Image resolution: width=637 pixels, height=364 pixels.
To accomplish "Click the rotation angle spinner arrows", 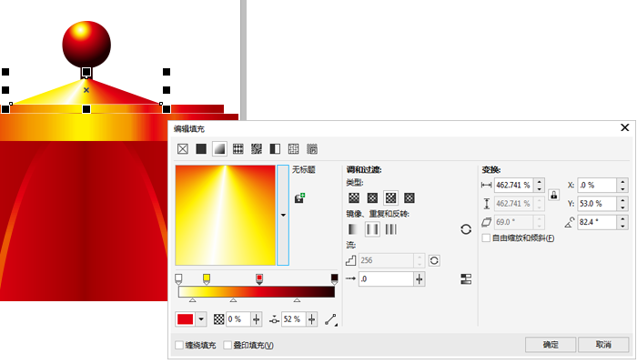I will coord(622,222).
